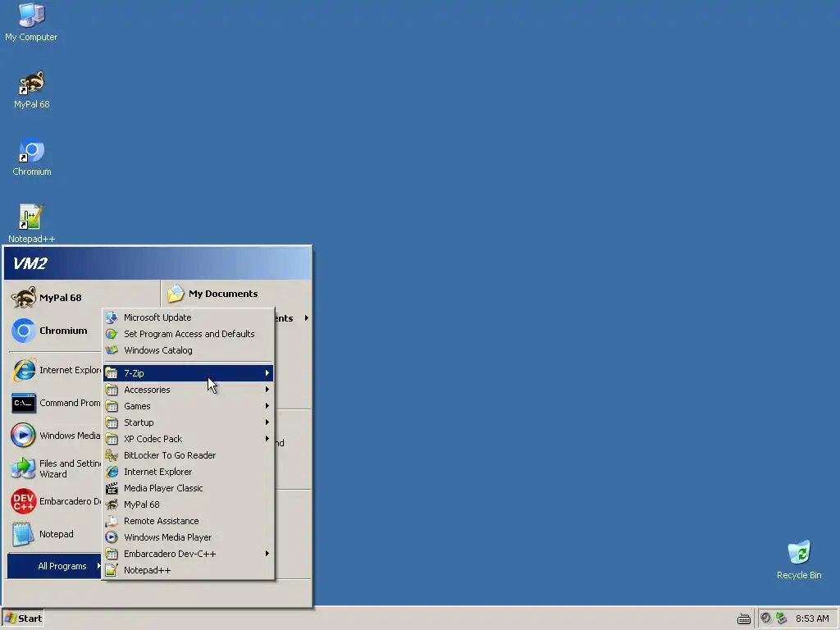Click the network connection tray icon

point(781,619)
